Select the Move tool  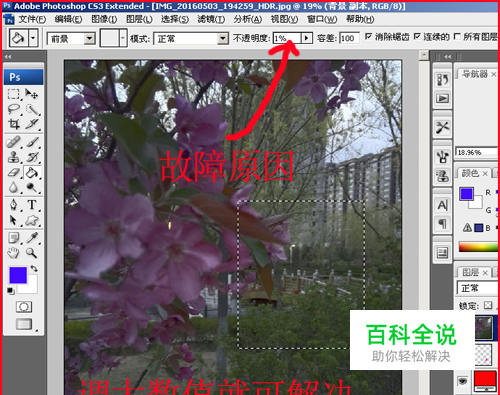[32, 94]
